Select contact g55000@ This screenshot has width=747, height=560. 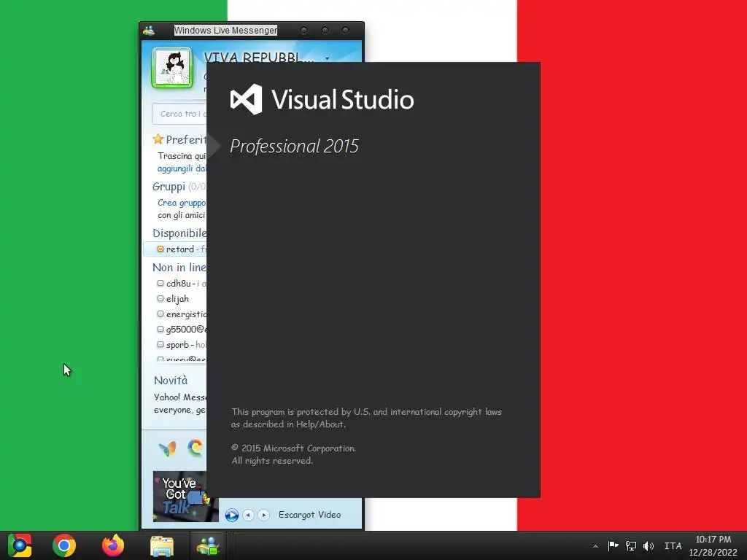185,329
